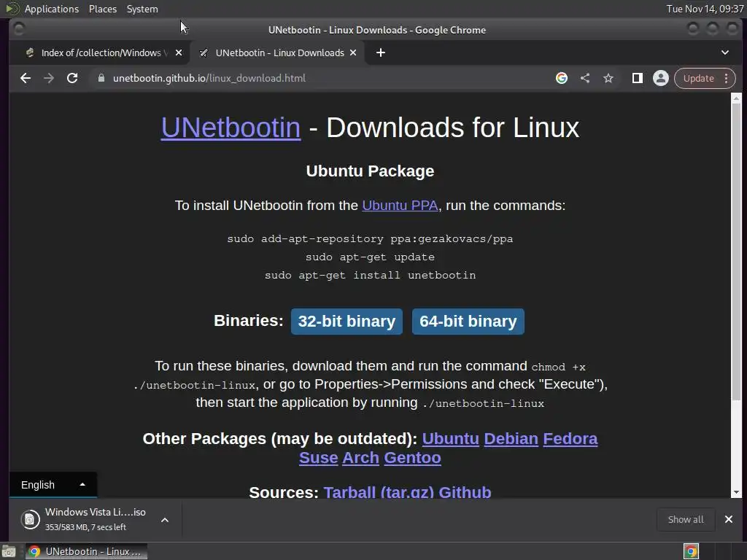Close the downloads bar

[729, 519]
